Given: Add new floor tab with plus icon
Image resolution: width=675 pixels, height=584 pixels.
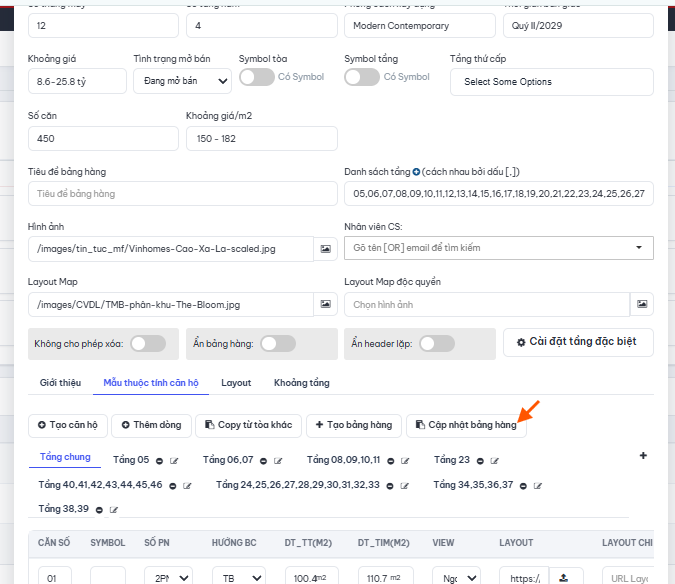Looking at the screenshot, I should click(x=643, y=455).
